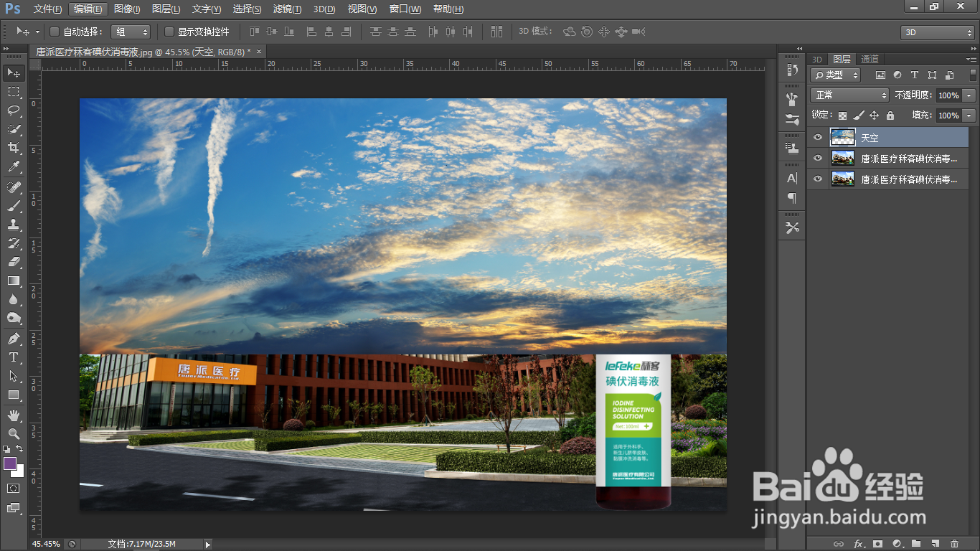The width and height of the screenshot is (980, 551).
Task: Select the Horizontal Type tool
Action: [x=14, y=357]
